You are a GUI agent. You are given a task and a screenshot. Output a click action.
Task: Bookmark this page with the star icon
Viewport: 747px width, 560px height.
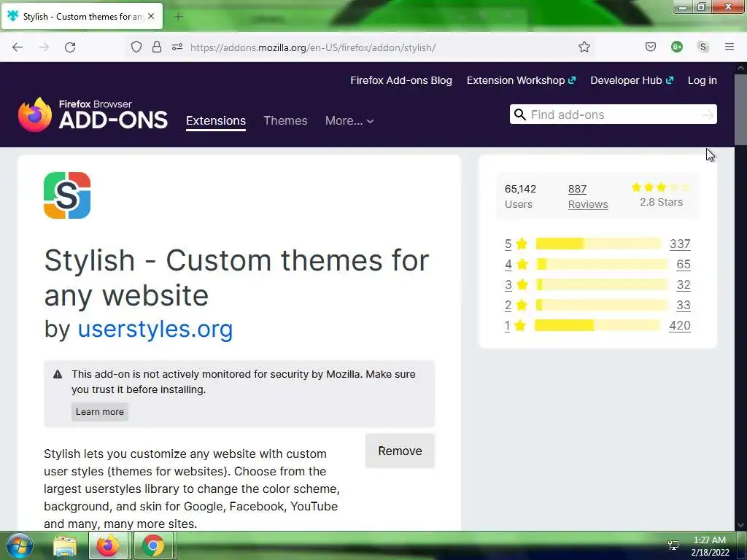584,47
